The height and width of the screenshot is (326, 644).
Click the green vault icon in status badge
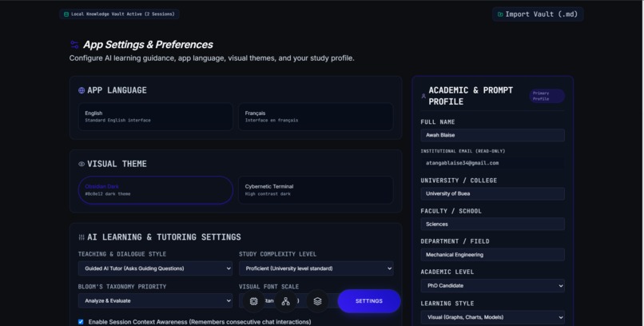coord(66,14)
